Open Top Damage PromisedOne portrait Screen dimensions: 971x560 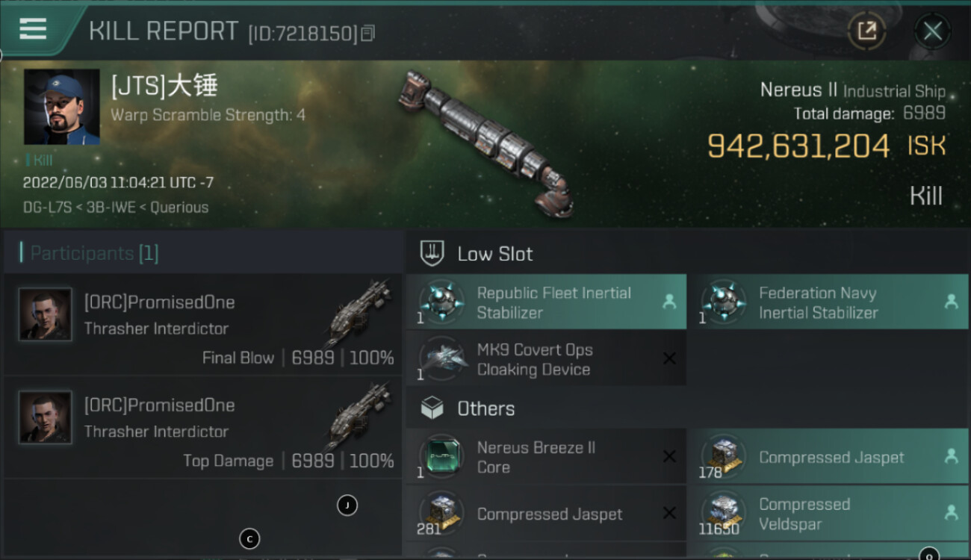46,417
